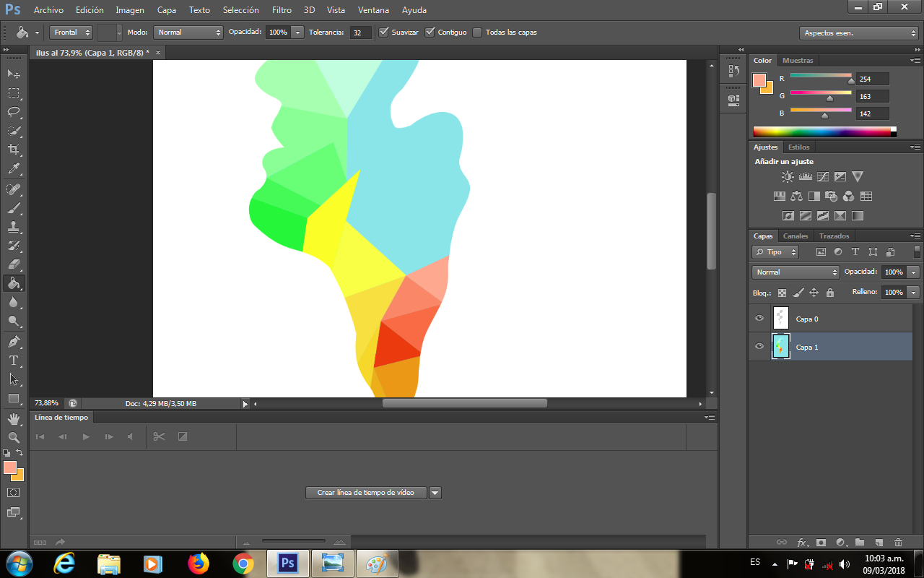Delete layer using trash icon
Screen dimensions: 924x578
click(x=898, y=542)
